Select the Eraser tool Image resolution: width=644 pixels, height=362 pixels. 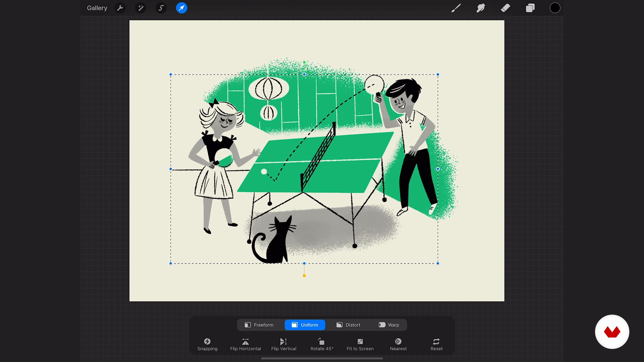(505, 8)
